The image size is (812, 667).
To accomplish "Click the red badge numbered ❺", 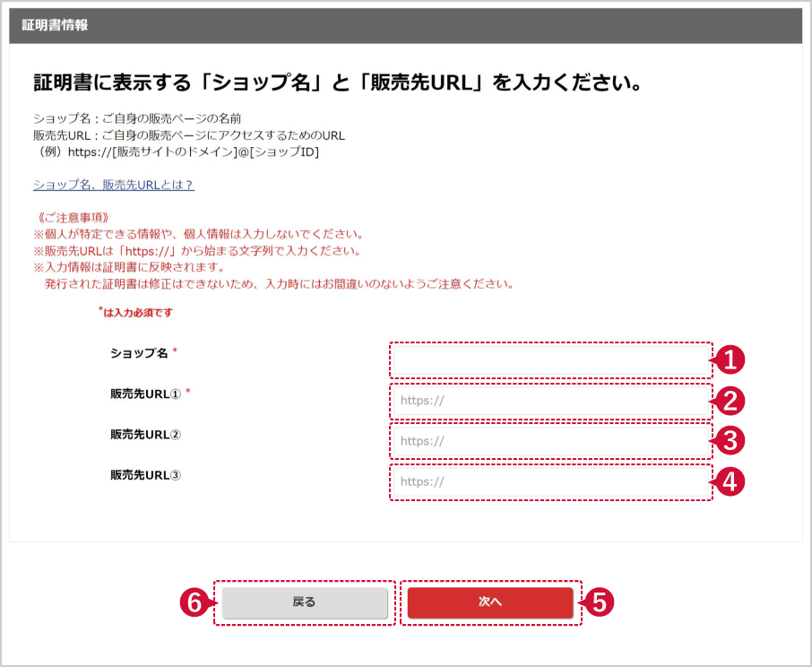I will click(x=600, y=603).
